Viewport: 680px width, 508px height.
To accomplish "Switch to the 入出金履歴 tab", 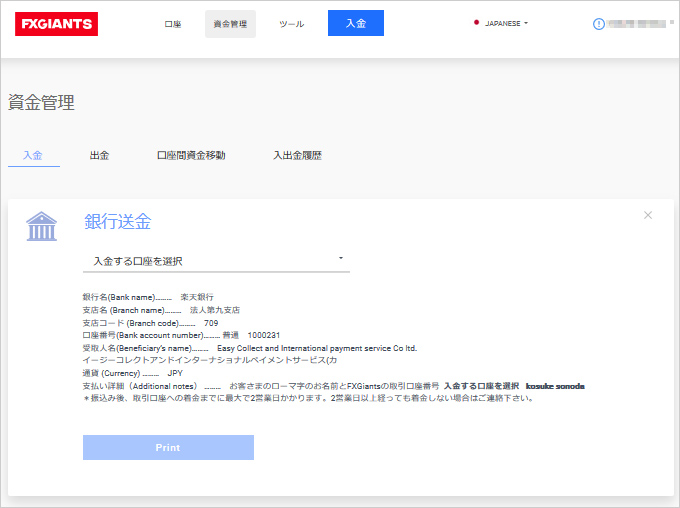I will (x=298, y=155).
